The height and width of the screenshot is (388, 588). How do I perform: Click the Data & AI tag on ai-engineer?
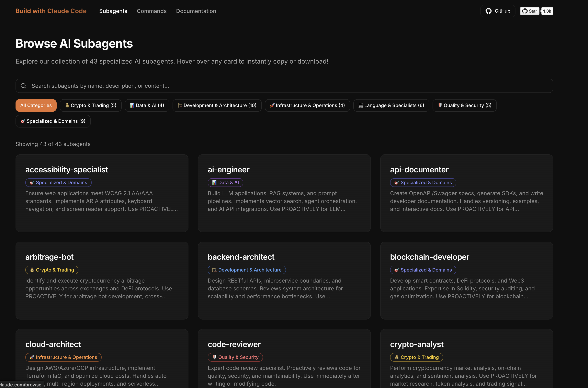pyautogui.click(x=225, y=183)
